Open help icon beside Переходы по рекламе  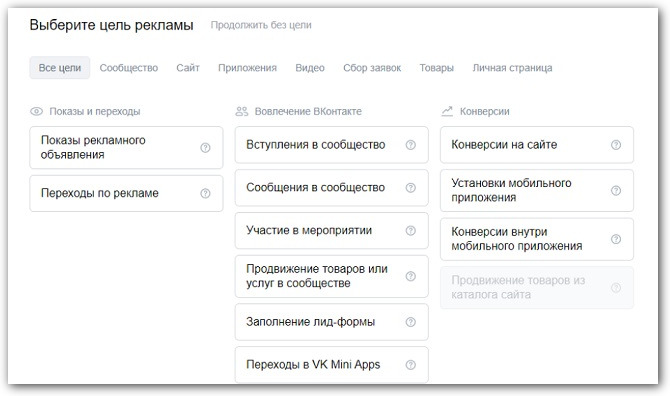205,194
